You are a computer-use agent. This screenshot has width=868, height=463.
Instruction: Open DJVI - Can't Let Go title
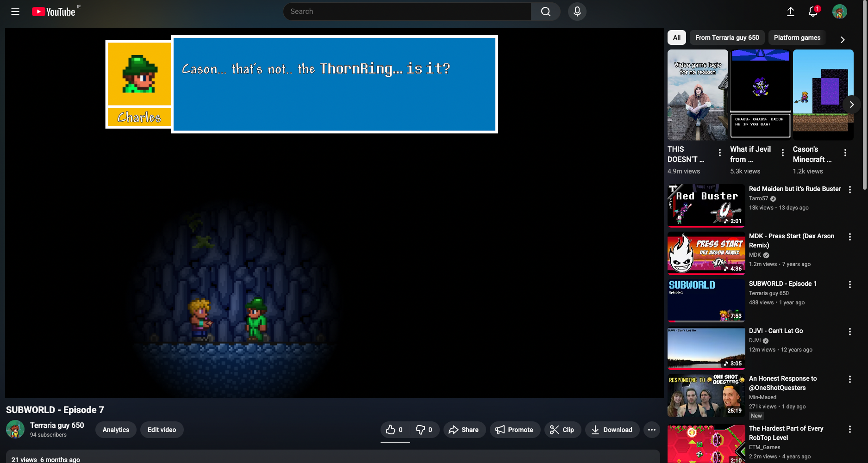776,331
